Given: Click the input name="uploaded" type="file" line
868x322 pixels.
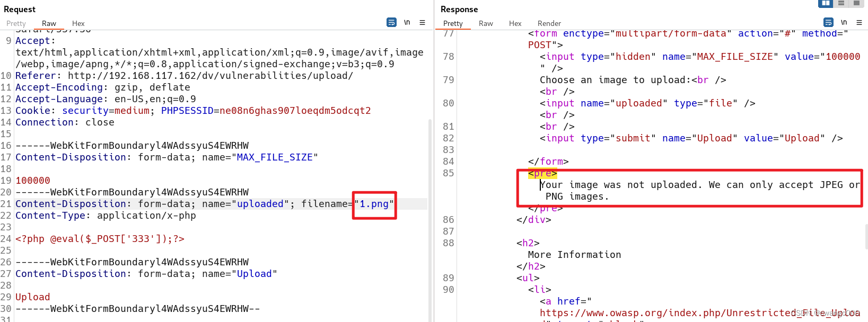Looking at the screenshot, I should click(647, 103).
